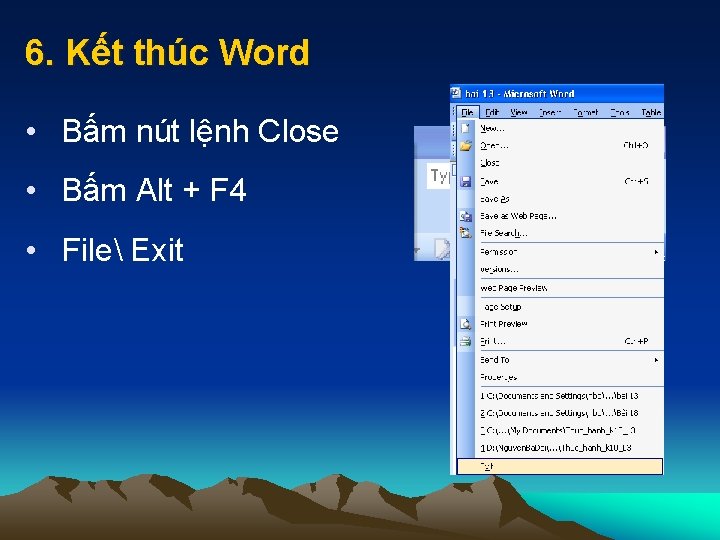Open the File menu
The height and width of the screenshot is (540, 720).
click(467, 112)
